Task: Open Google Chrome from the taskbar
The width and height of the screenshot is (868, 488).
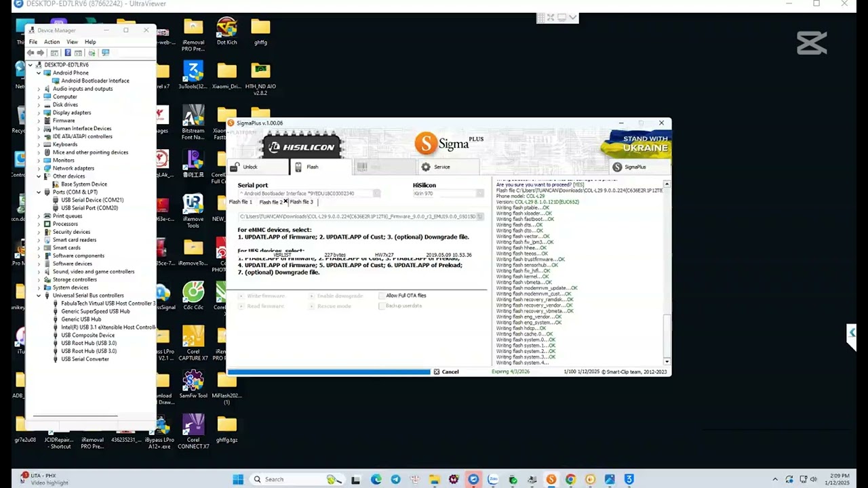Action: point(570,479)
